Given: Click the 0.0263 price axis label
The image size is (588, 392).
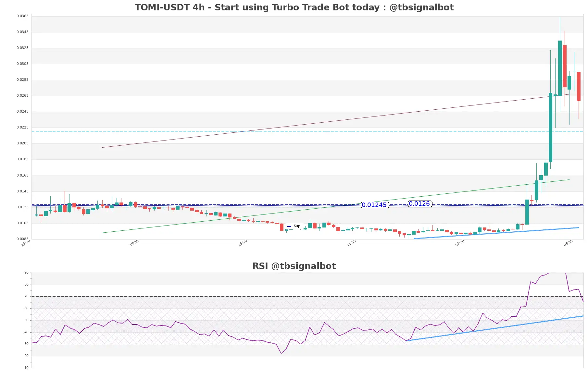Looking at the screenshot, I should 22,95.
